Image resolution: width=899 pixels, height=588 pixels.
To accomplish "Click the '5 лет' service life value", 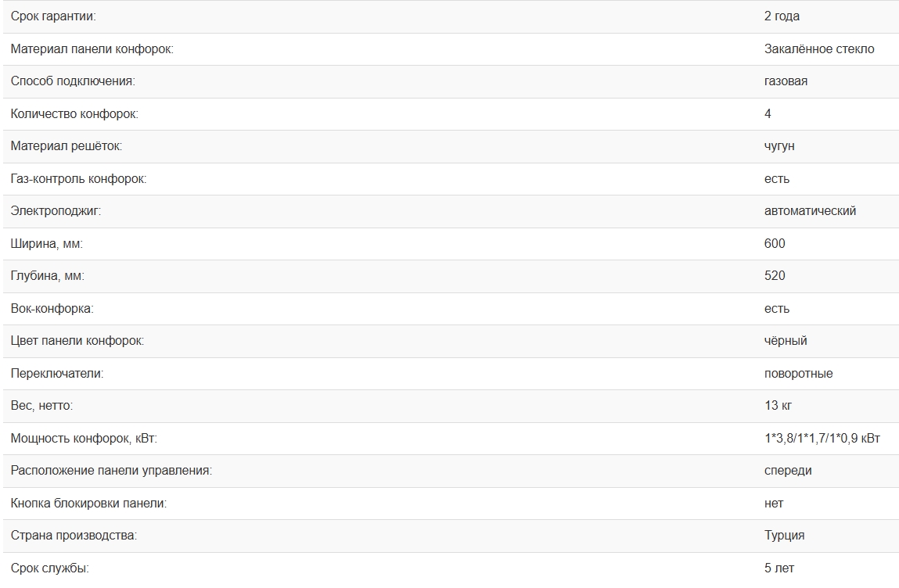I will click(779, 568).
